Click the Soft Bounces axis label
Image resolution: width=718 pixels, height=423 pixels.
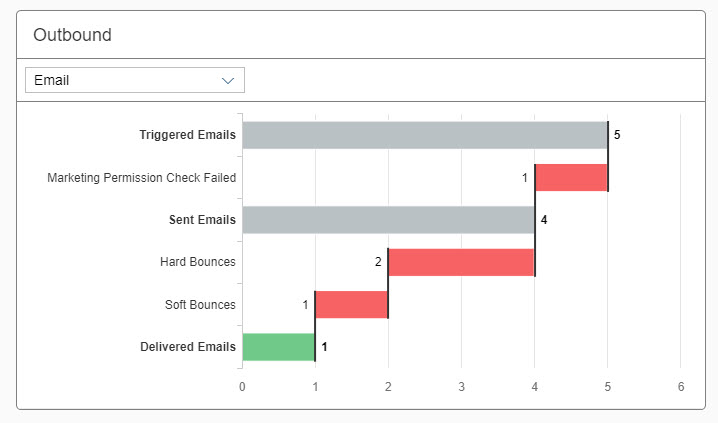200,305
